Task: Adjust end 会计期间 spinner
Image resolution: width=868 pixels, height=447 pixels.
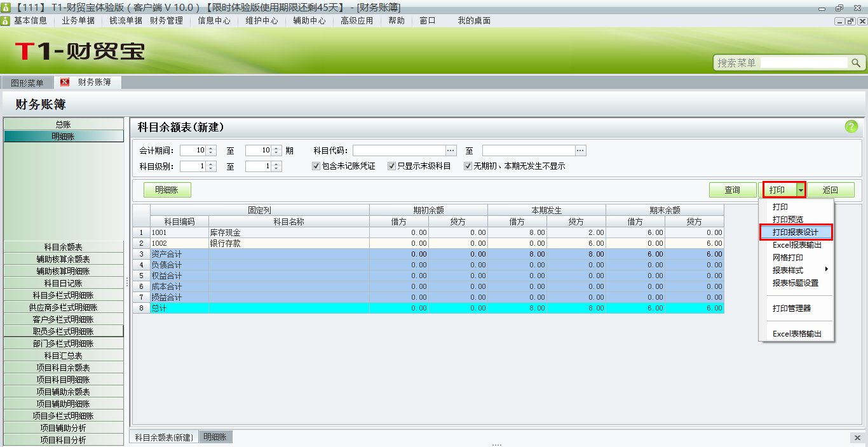Action: pos(277,150)
